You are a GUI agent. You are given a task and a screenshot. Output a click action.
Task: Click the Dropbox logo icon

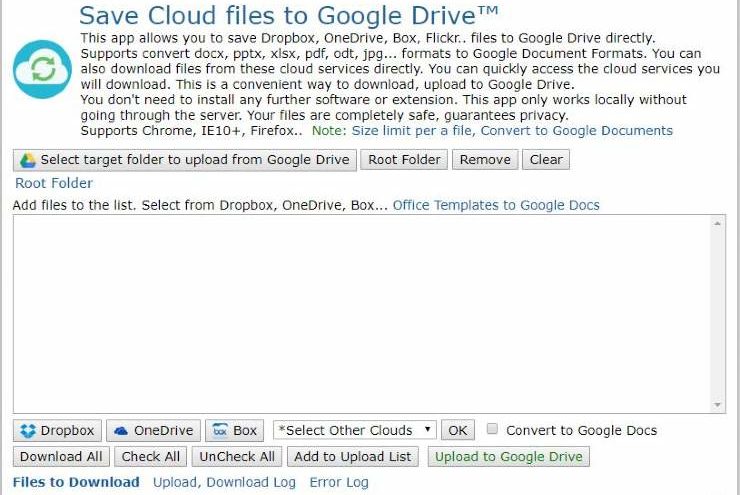pos(28,431)
